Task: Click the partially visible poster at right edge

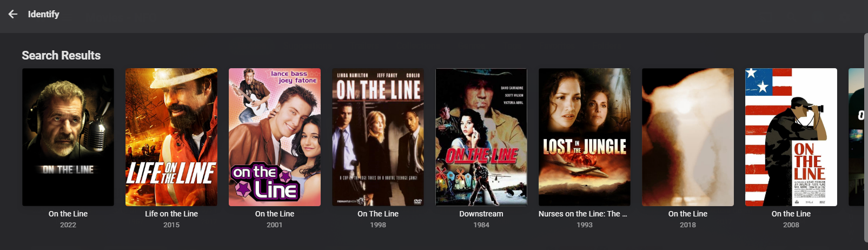Action: (x=856, y=137)
